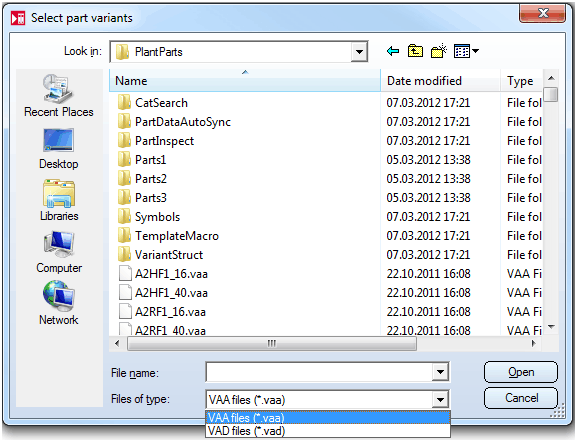Open the View menu icon
576x441 pixels.
[466, 51]
